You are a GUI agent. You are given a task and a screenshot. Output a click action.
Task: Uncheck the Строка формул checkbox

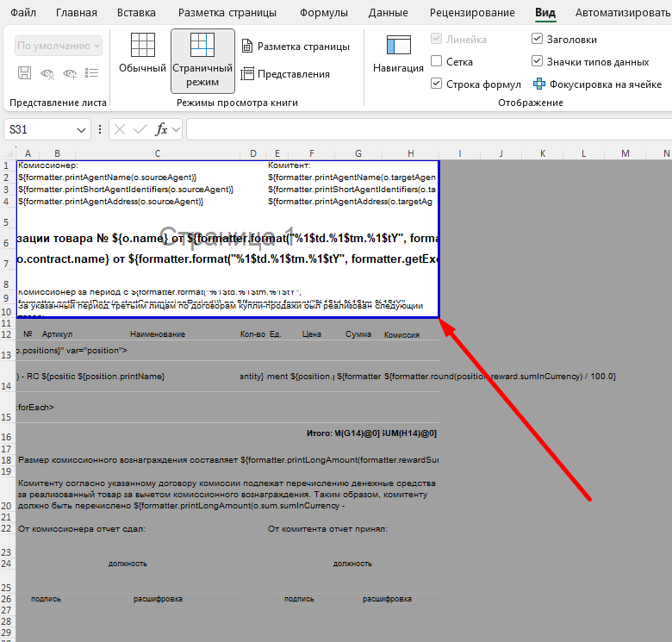point(436,83)
